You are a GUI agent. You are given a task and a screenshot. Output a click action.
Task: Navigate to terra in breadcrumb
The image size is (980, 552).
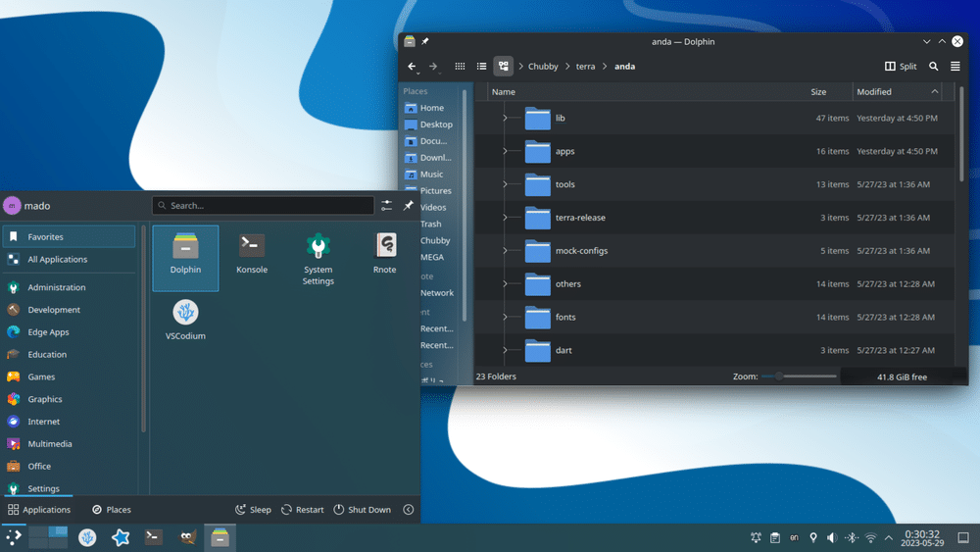[585, 67]
